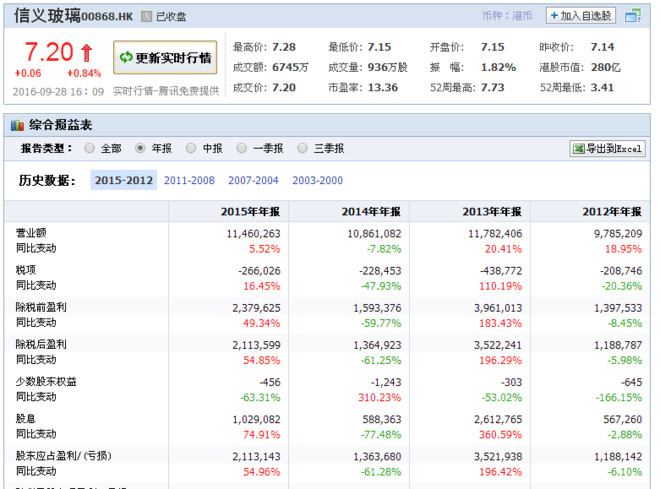Click the 5.52% change value

(x=264, y=249)
